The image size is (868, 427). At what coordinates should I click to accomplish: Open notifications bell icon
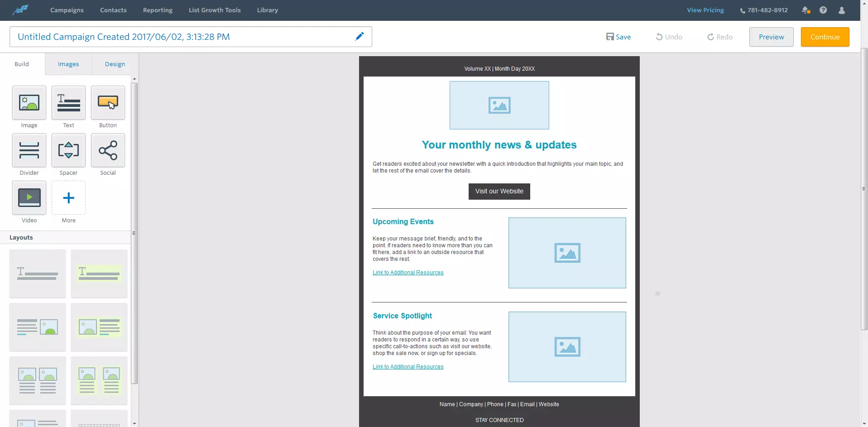point(806,10)
